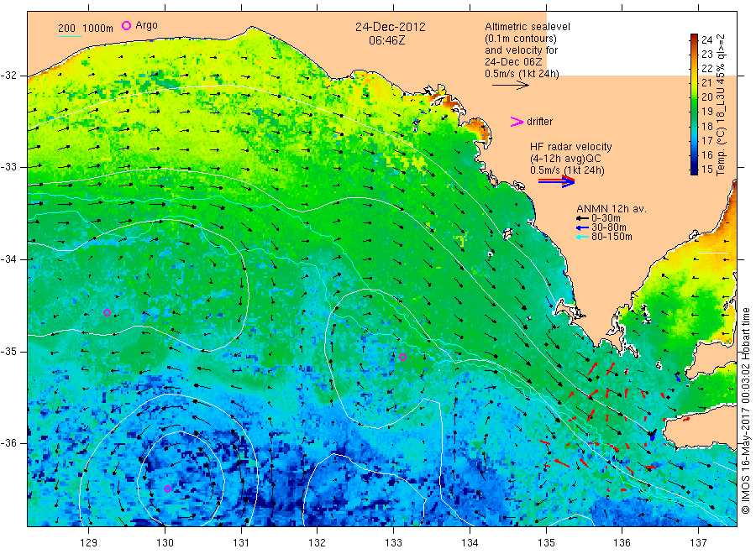The image size is (756, 554).
Task: Click the black 0-30m ANMN arrow
Action: coord(582,218)
